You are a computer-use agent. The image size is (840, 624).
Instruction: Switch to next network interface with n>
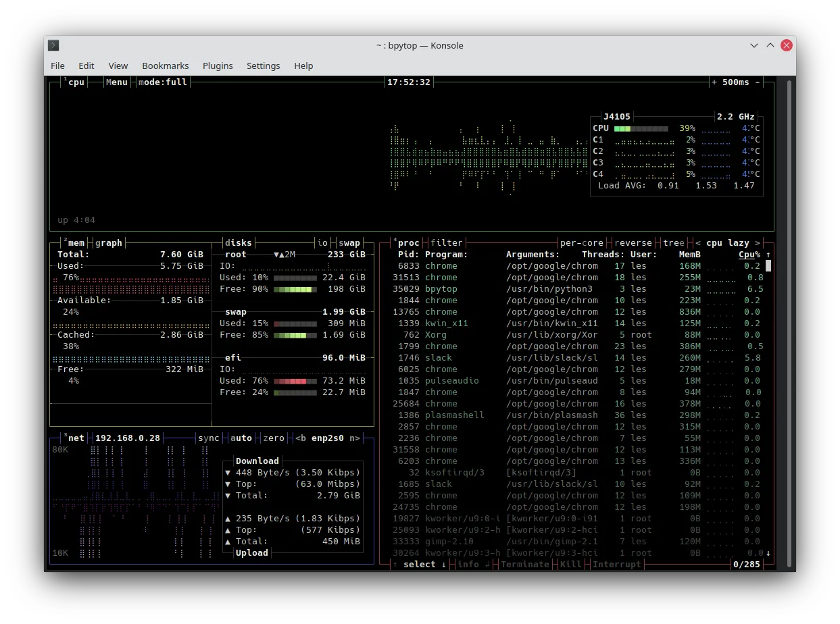pos(355,438)
